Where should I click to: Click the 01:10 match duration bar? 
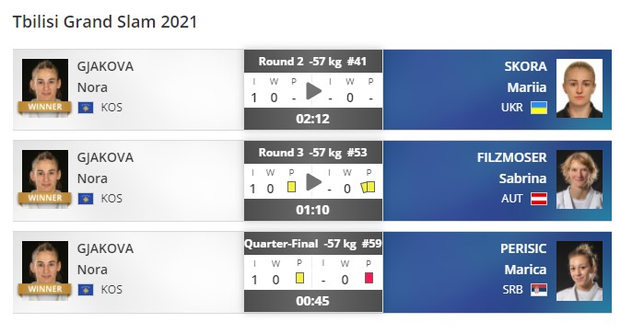tap(313, 210)
